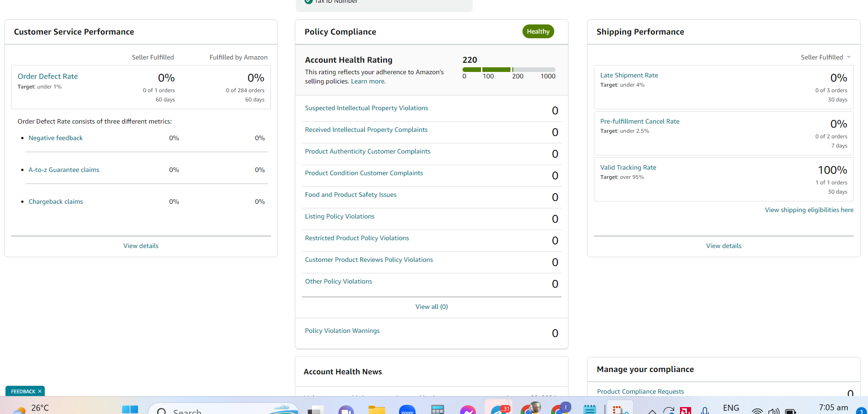Click the 'Target: over 95%' text
This screenshot has height=414, width=868.
point(622,177)
